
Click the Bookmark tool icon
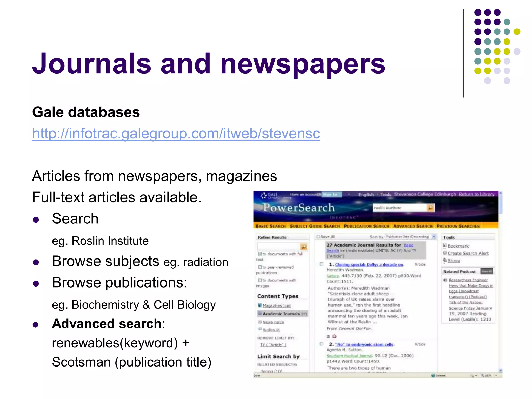tap(444, 245)
